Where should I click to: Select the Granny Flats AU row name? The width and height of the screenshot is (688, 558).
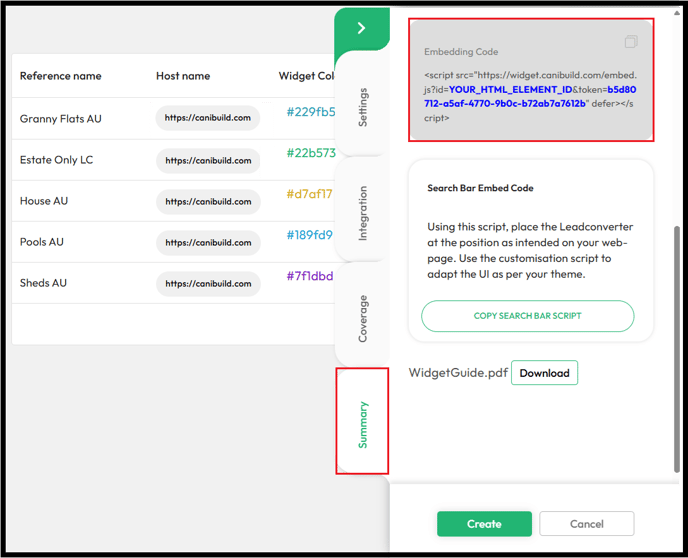click(x=61, y=119)
